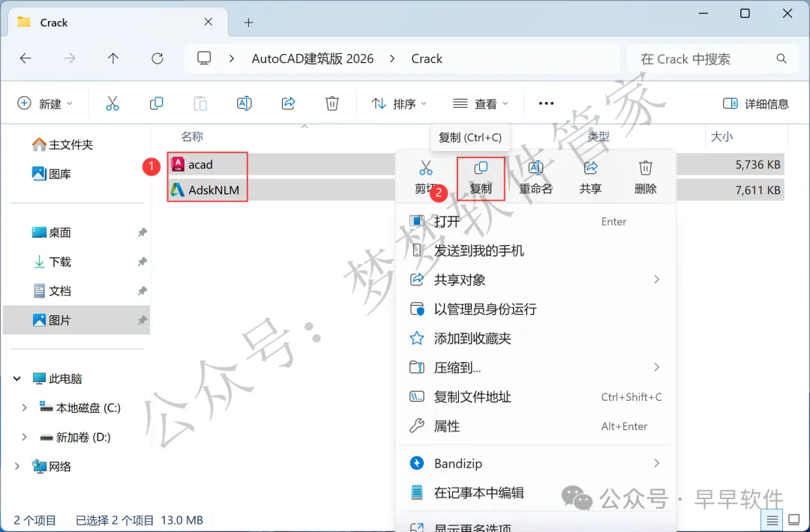This screenshot has width=810, height=532.
Task: Expand the 网络 tree node
Action: coord(17,467)
